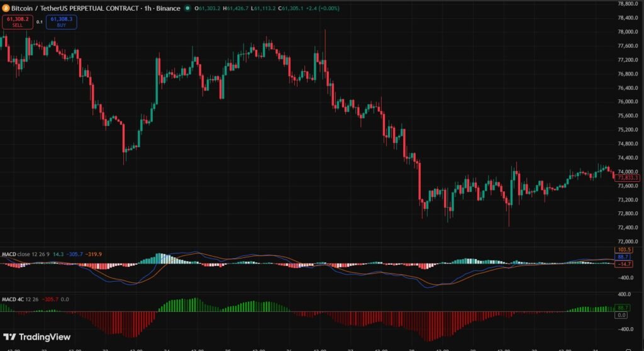Click the 73,200.0 price axis label
The image size is (644, 351).
(x=628, y=200)
